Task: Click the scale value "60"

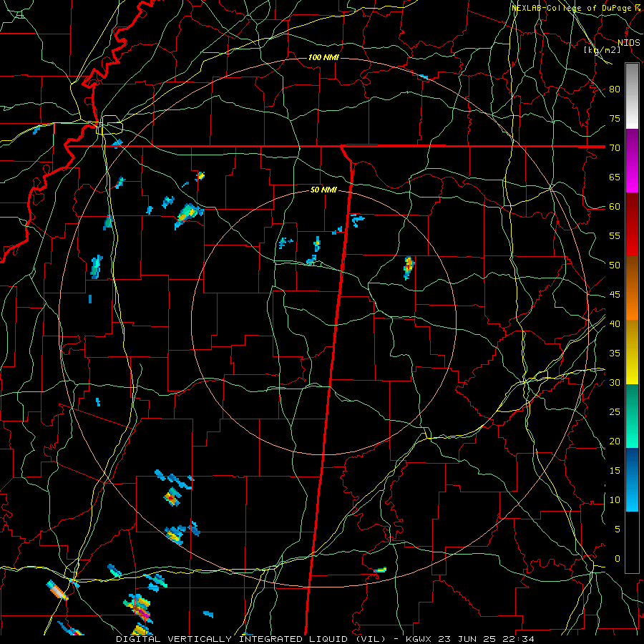Action: pos(615,207)
